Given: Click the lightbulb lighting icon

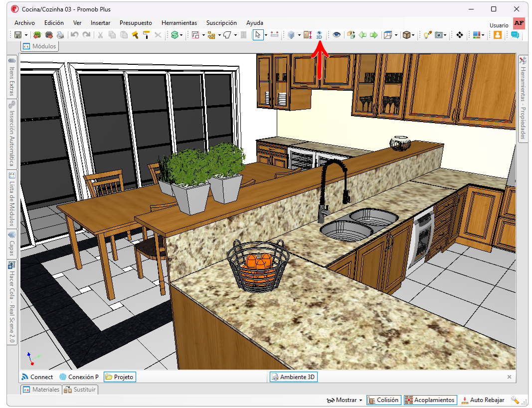Looking at the screenshot, I should [427, 35].
